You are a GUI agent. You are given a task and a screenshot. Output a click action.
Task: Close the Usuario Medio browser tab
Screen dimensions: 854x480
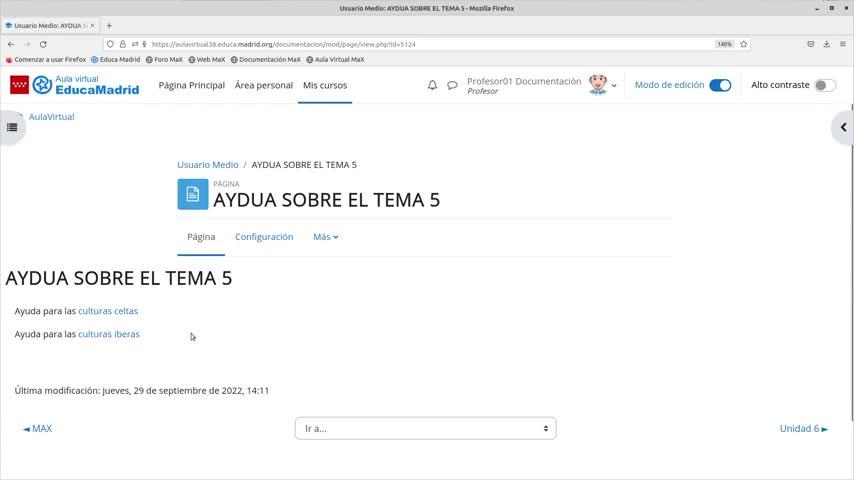[93, 26]
